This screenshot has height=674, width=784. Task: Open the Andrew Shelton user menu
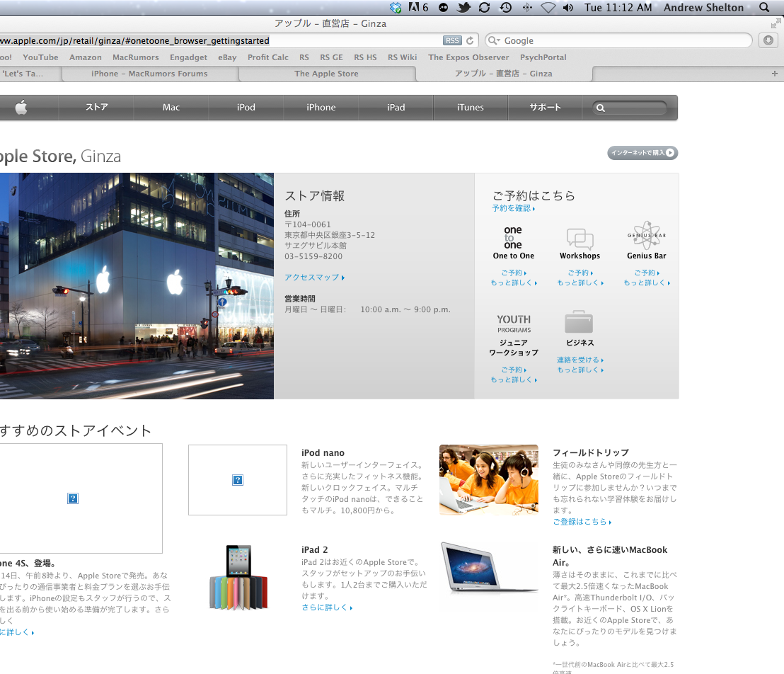click(703, 8)
